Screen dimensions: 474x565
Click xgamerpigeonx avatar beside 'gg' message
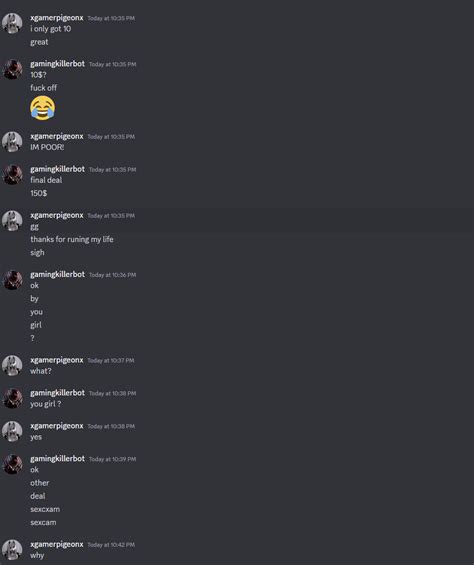point(12,221)
